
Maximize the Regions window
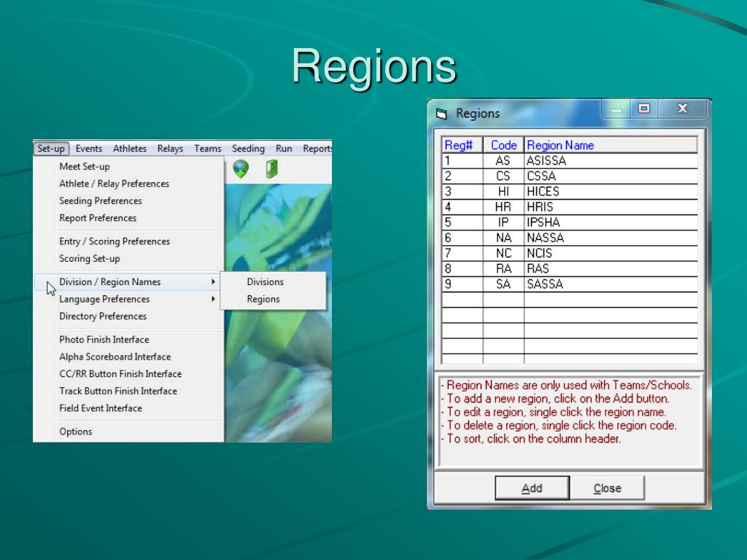(644, 109)
